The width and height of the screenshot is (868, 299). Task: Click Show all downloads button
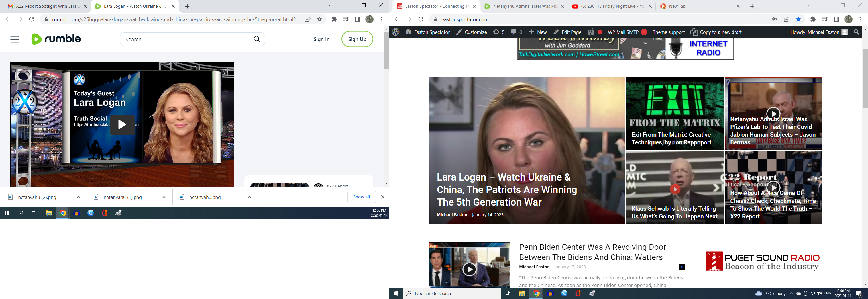(x=361, y=197)
